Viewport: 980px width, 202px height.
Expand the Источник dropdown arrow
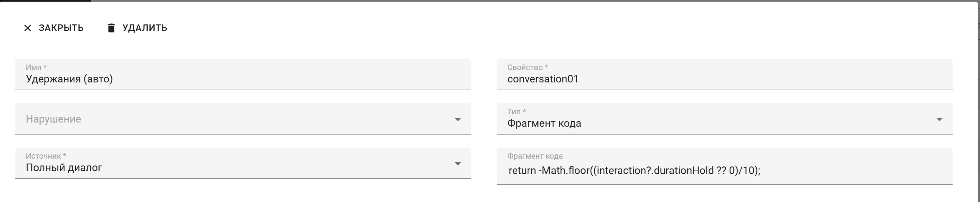458,164
